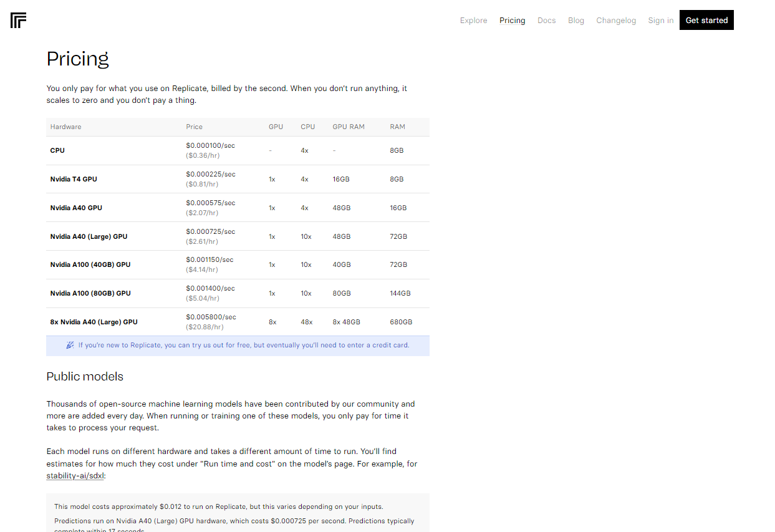Viewport: 775px width, 532px height.
Task: Click the $0.005800/sec price
Action: [x=211, y=317]
